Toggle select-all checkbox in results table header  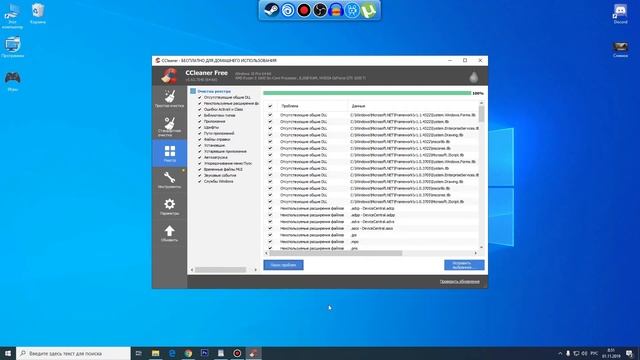(270, 106)
